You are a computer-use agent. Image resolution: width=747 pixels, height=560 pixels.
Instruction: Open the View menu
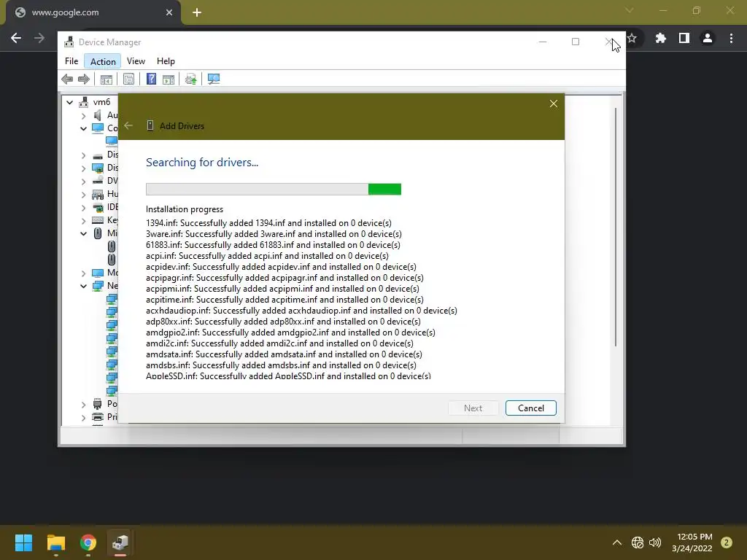coord(136,61)
